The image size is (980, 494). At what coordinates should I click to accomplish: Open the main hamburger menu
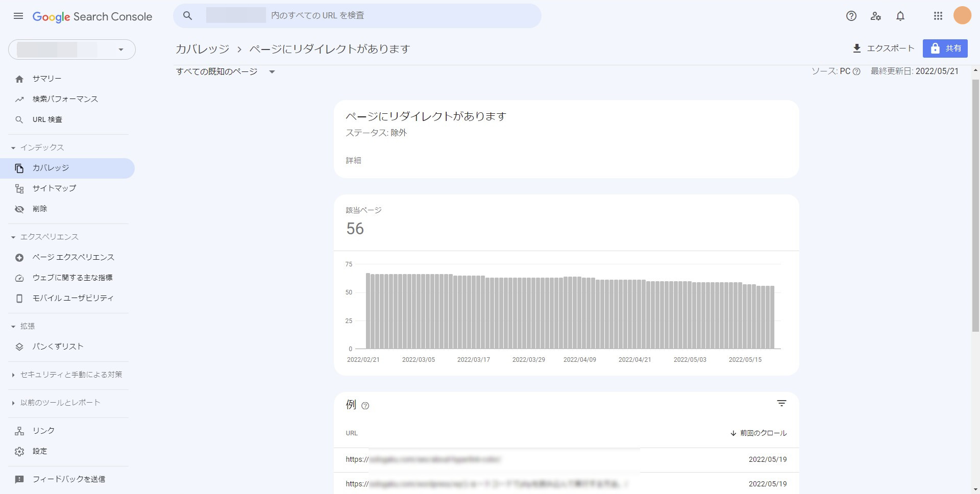pos(18,16)
